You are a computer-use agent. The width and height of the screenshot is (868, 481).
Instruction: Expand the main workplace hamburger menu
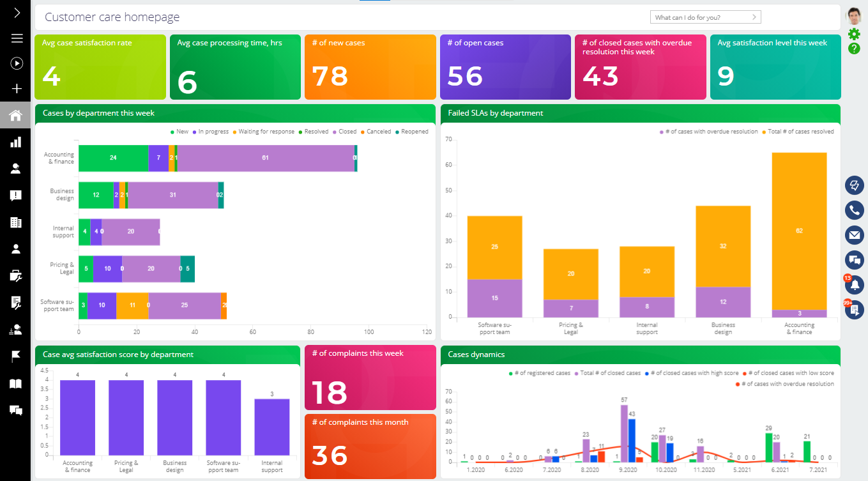coord(16,37)
